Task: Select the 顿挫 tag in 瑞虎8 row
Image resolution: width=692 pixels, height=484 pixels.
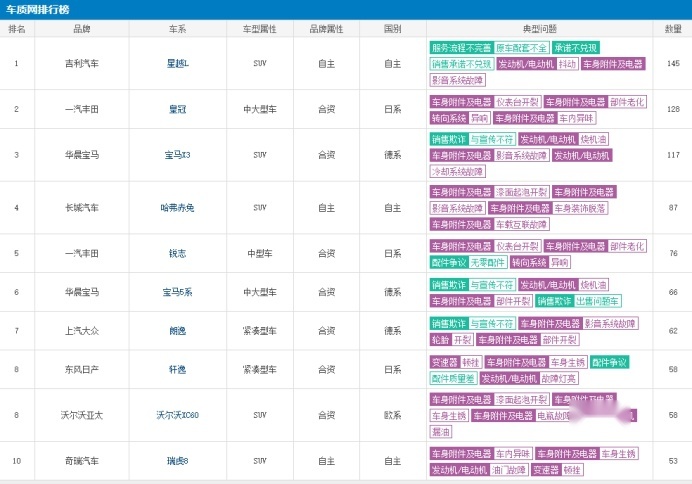Action: [572, 470]
